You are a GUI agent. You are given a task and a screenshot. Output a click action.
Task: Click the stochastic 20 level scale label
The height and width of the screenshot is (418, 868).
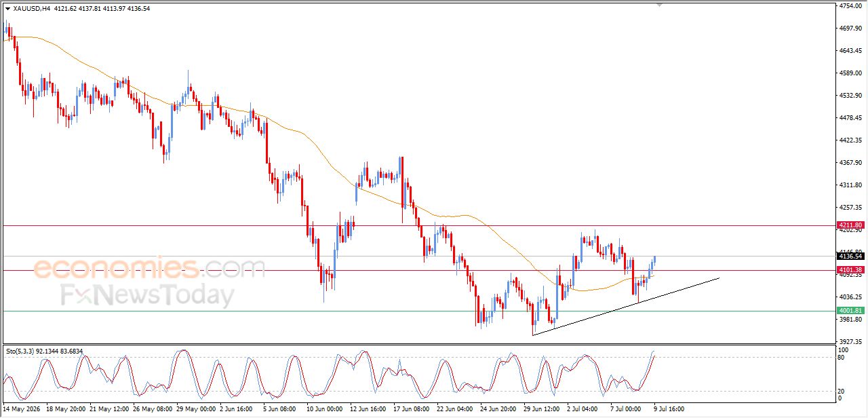click(x=842, y=391)
